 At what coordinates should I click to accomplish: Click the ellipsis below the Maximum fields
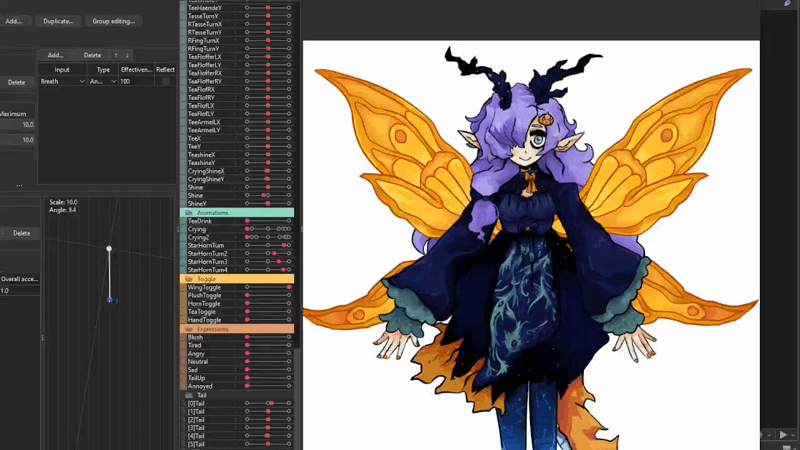pyautogui.click(x=18, y=185)
